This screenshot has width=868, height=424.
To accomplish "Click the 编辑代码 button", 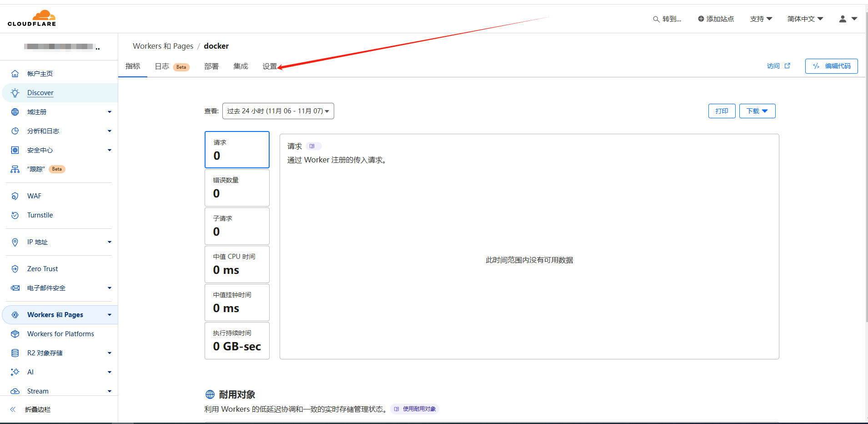I will [832, 66].
